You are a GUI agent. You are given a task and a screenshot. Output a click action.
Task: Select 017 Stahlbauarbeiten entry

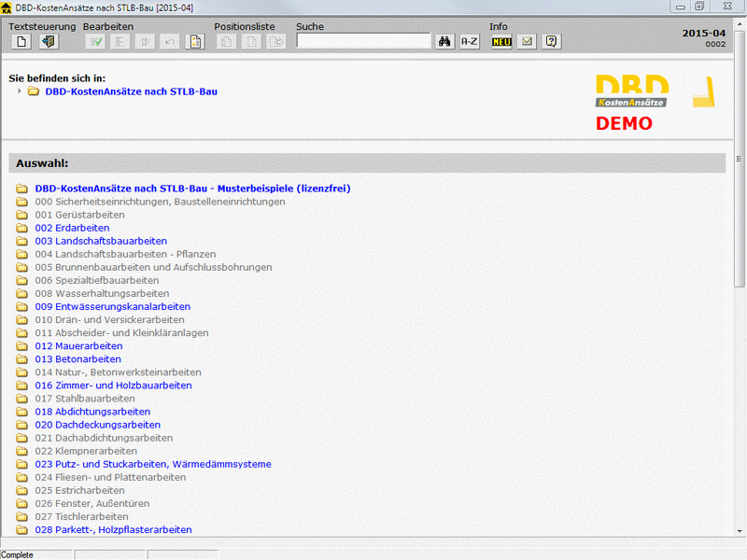(85, 399)
